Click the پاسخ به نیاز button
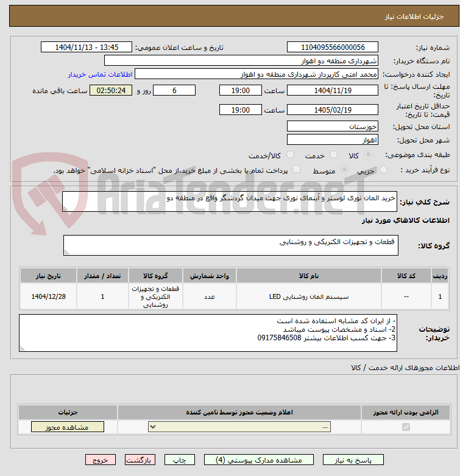 (x=353, y=460)
